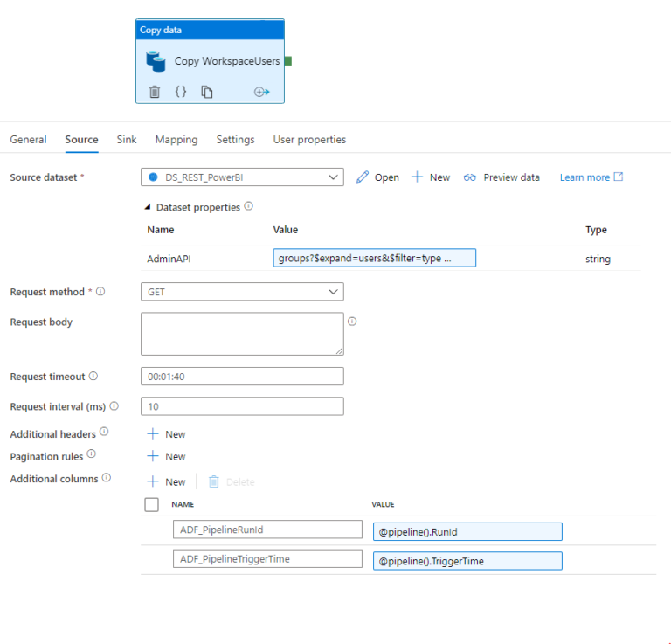Click the Request body text area

(242, 334)
